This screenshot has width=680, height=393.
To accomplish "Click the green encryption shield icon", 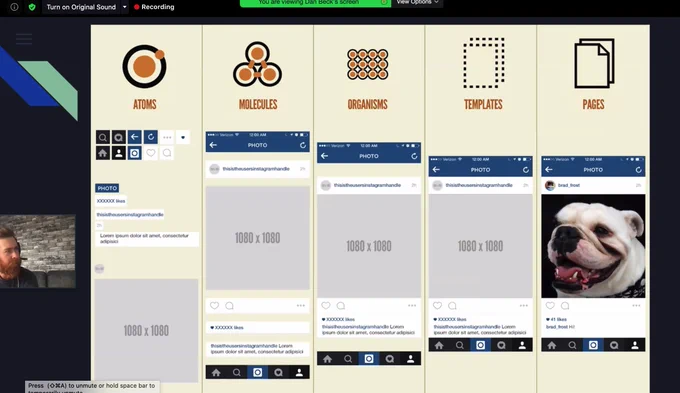I will point(32,7).
